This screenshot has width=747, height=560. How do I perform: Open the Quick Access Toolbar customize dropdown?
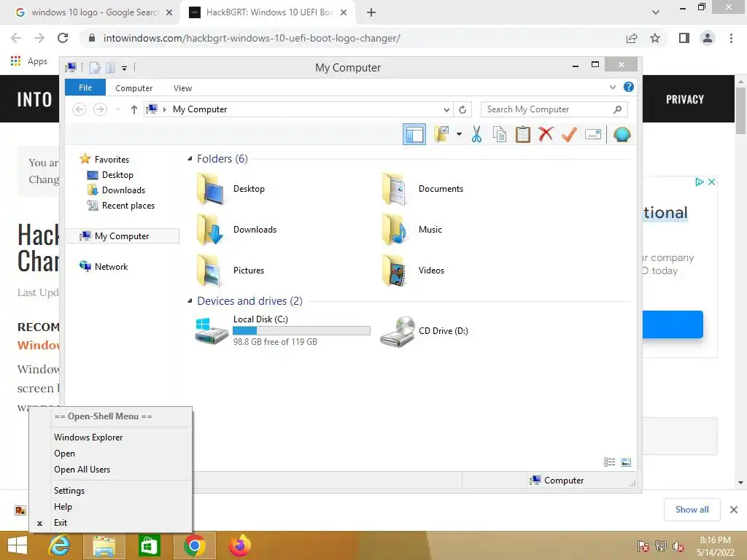124,68
